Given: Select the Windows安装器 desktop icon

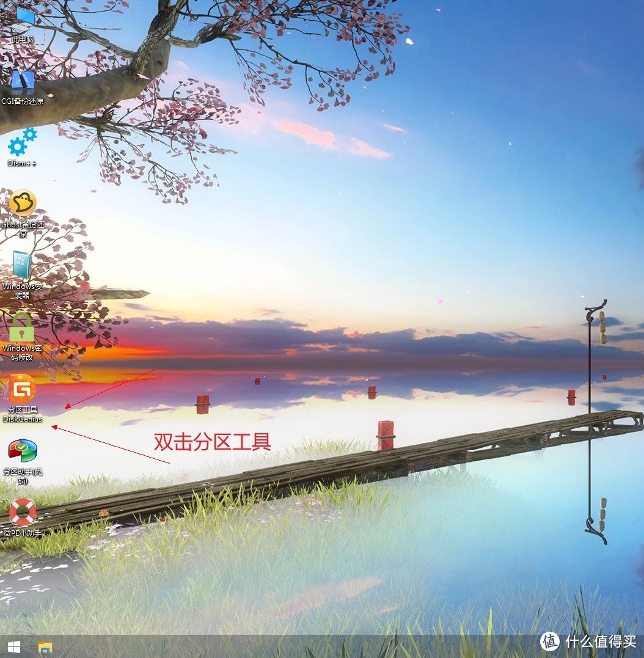Looking at the screenshot, I should coord(22,275).
